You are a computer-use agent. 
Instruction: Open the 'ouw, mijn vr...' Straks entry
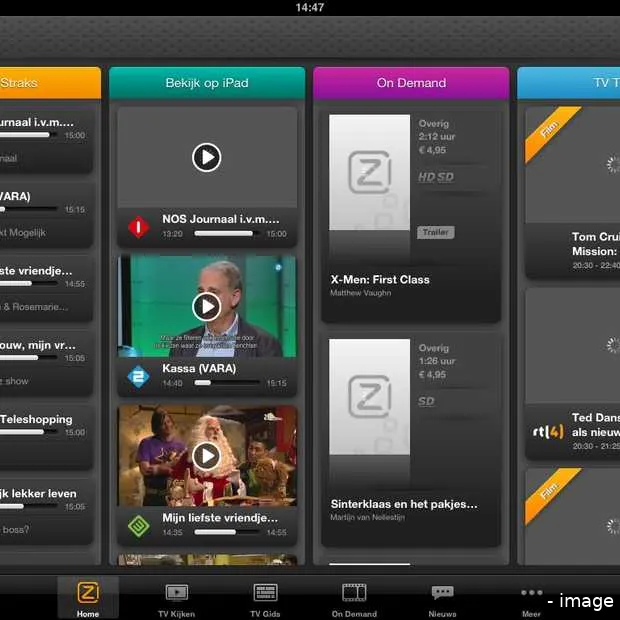pos(46,362)
